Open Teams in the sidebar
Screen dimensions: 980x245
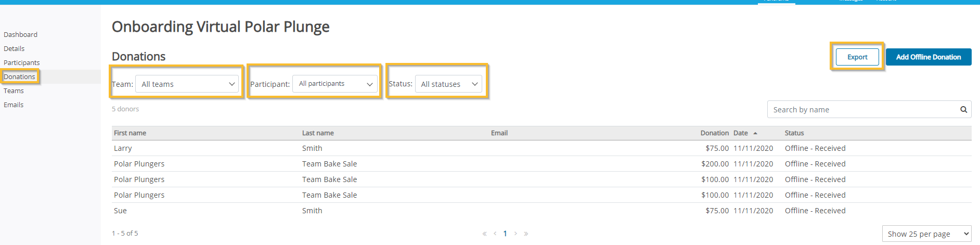[14, 91]
